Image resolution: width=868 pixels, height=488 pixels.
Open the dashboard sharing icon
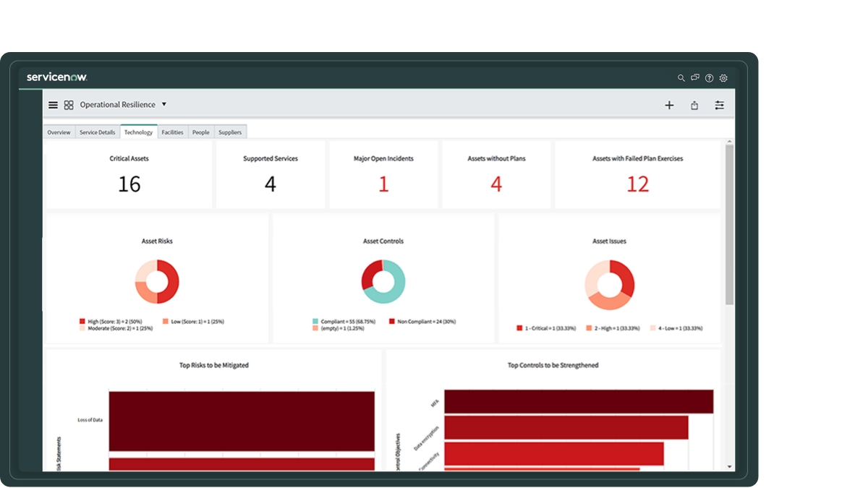pyautogui.click(x=694, y=105)
